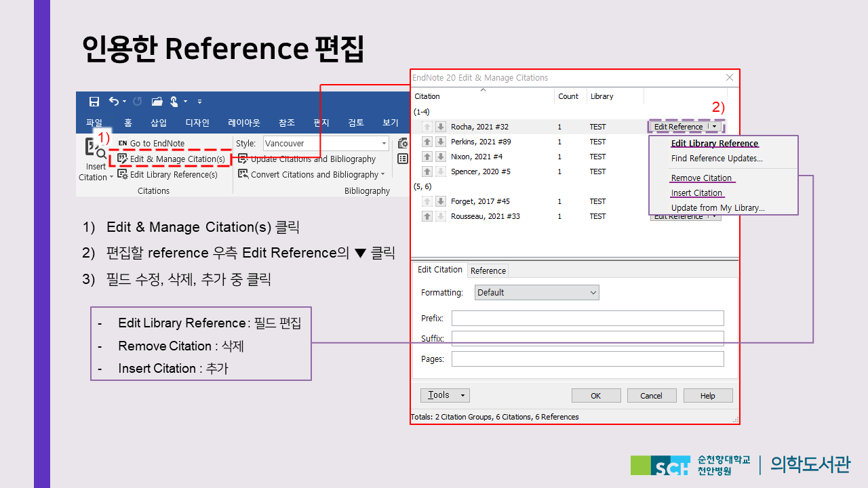The width and height of the screenshot is (868, 488).
Task: Click Cancel in citations dialog
Action: [652, 396]
